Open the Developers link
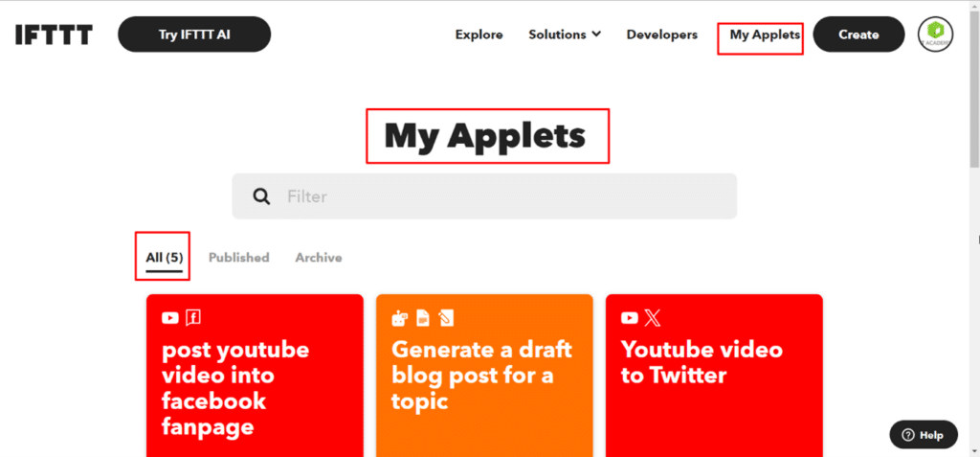The image size is (980, 457). 662,35
